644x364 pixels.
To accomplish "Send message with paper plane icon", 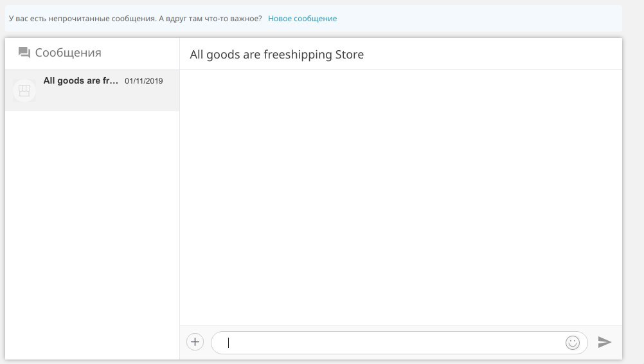I will pyautogui.click(x=605, y=342).
